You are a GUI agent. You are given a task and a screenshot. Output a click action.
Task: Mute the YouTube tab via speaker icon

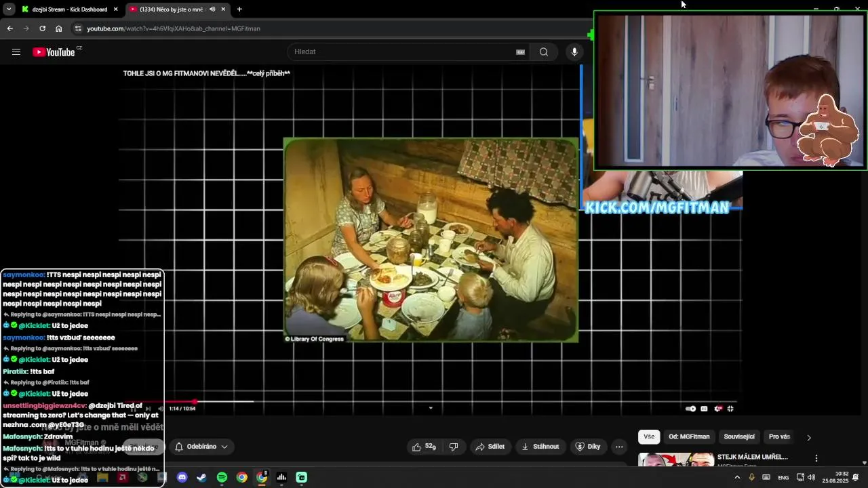tap(212, 9)
